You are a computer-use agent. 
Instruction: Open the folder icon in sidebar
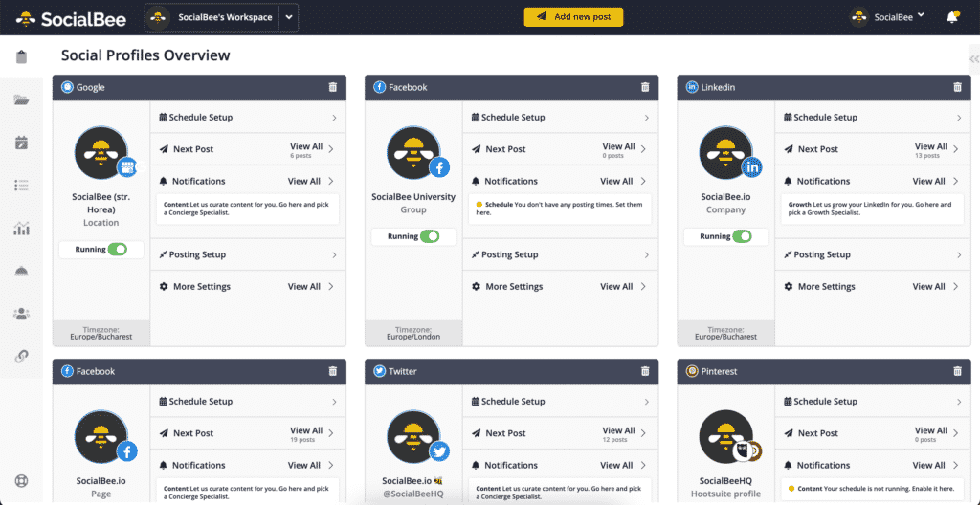point(22,100)
